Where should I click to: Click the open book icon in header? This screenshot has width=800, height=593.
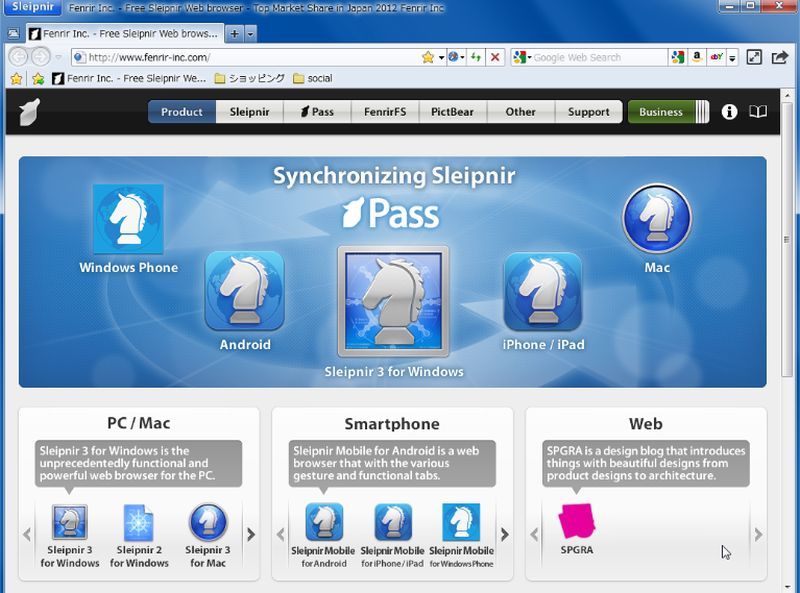[758, 112]
